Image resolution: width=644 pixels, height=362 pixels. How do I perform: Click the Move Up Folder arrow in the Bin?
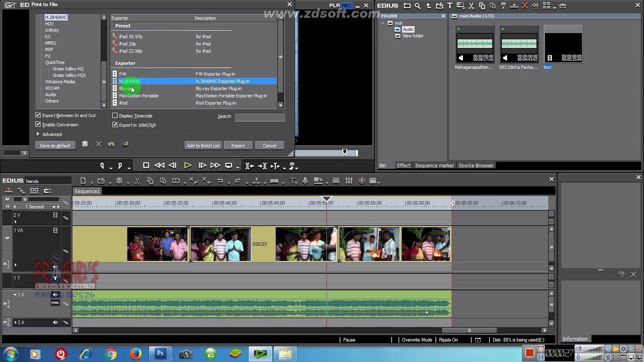click(428, 6)
